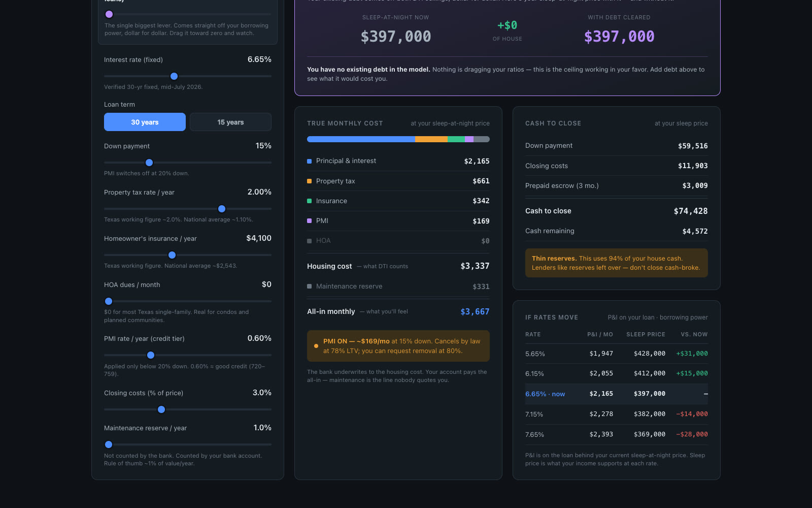Click the Prepaid escrow amount $3,009
The width and height of the screenshot is (812, 508).
coord(695,185)
